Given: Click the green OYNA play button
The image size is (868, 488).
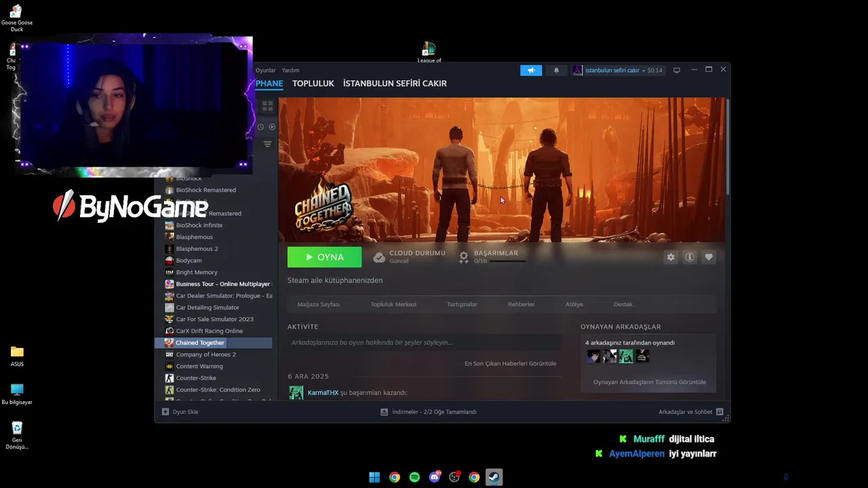Looking at the screenshot, I should point(324,257).
